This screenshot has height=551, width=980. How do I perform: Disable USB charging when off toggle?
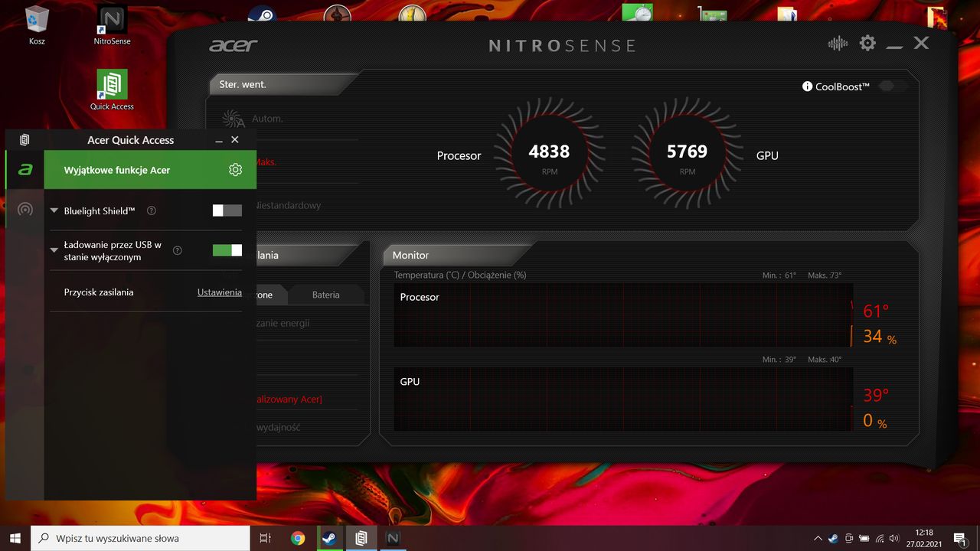227,250
